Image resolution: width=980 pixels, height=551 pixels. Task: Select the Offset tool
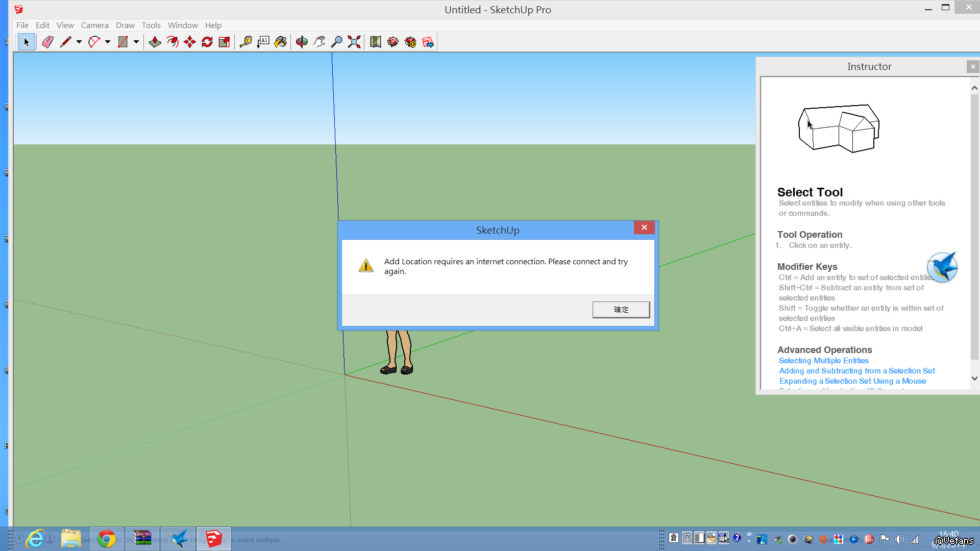click(173, 42)
